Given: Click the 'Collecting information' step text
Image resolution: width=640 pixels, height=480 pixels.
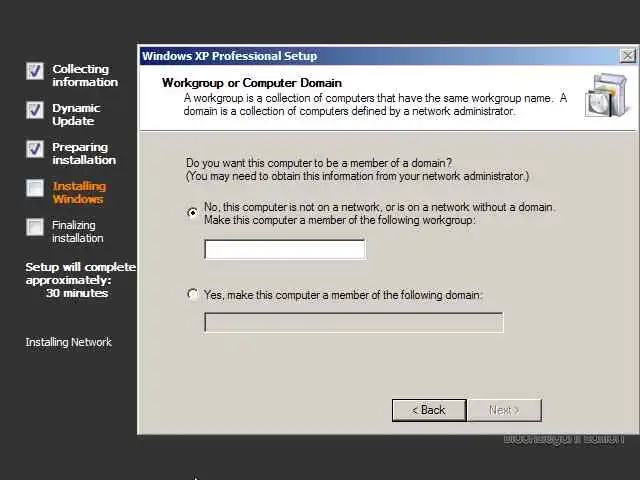Looking at the screenshot, I should click(85, 76).
